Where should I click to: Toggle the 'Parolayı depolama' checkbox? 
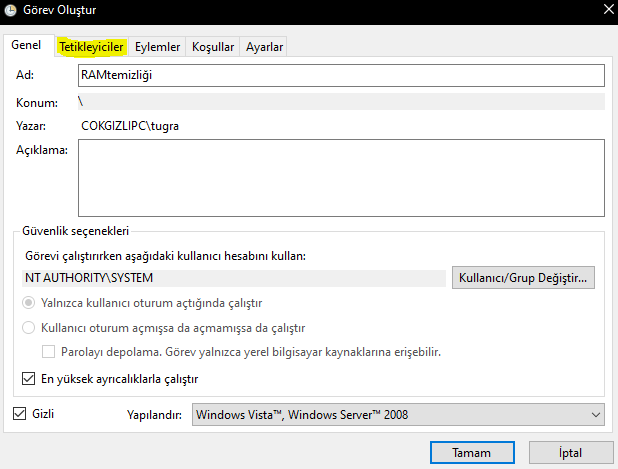(48, 352)
